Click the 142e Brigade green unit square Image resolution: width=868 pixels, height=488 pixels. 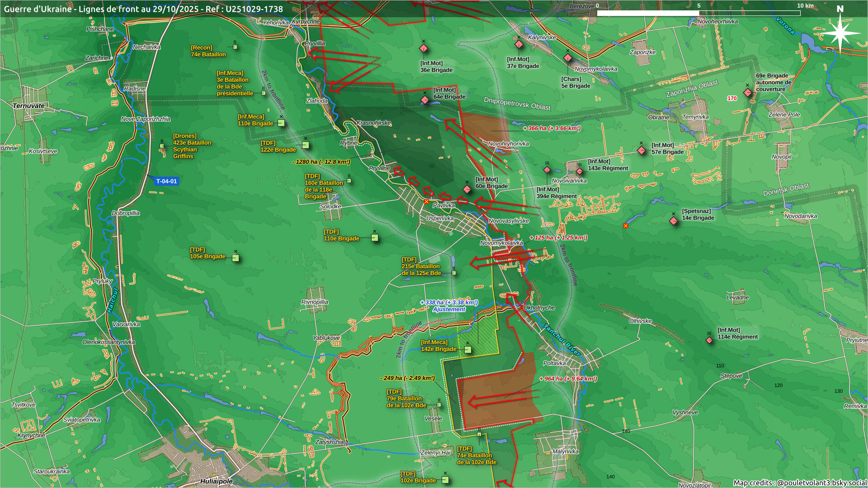[x=468, y=350]
